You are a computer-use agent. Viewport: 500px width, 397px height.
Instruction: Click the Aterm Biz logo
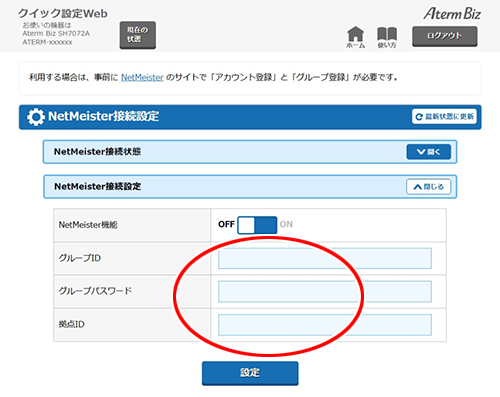452,14
